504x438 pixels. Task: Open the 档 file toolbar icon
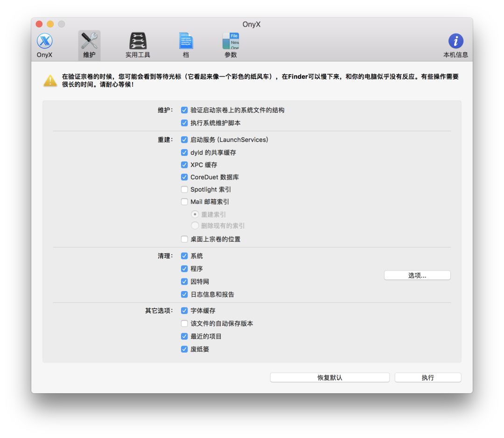186,45
